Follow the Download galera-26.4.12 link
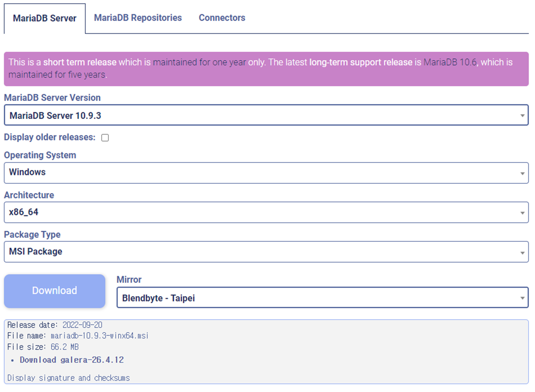The image size is (535, 392). coord(72,360)
